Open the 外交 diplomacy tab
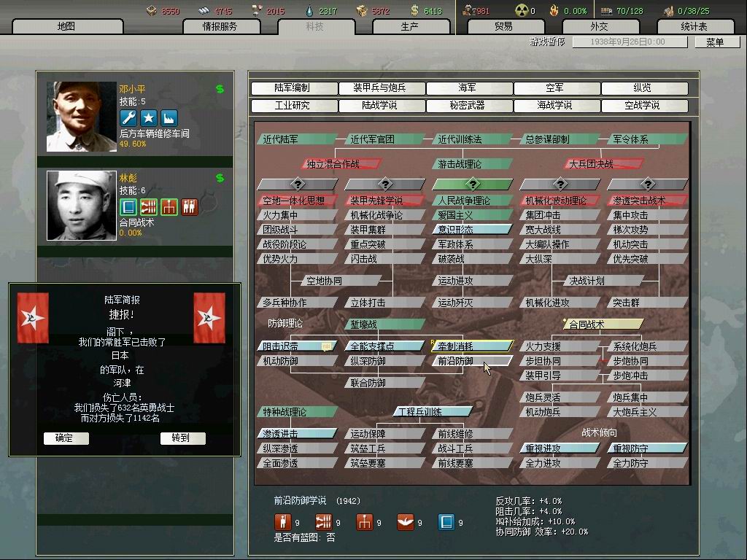 600,27
